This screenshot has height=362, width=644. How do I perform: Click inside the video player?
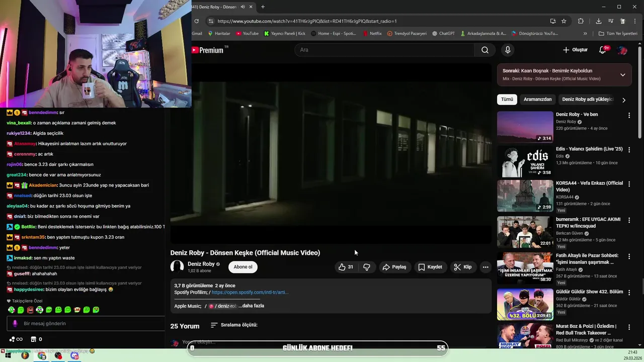(331, 153)
